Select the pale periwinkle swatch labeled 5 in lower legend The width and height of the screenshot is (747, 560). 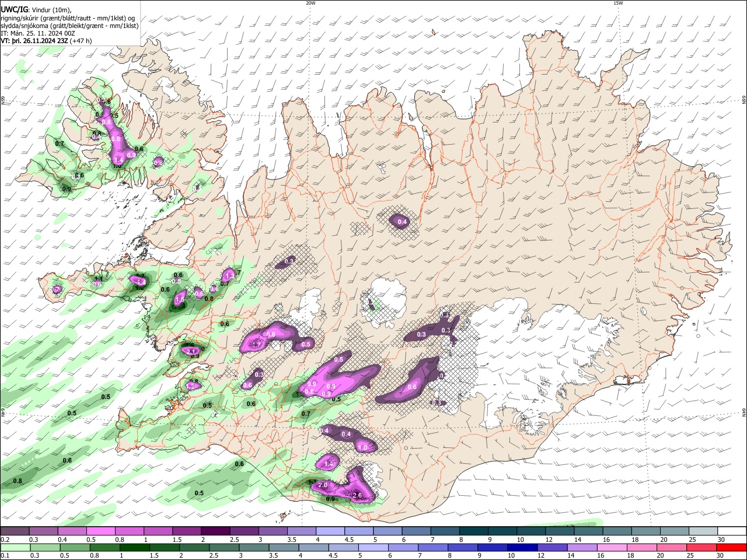(373, 547)
